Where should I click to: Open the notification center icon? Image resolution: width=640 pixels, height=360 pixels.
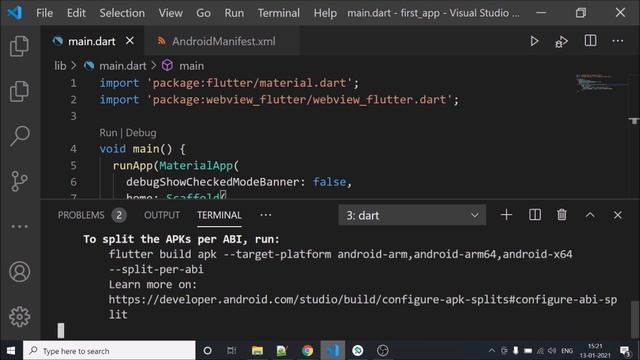[624, 351]
